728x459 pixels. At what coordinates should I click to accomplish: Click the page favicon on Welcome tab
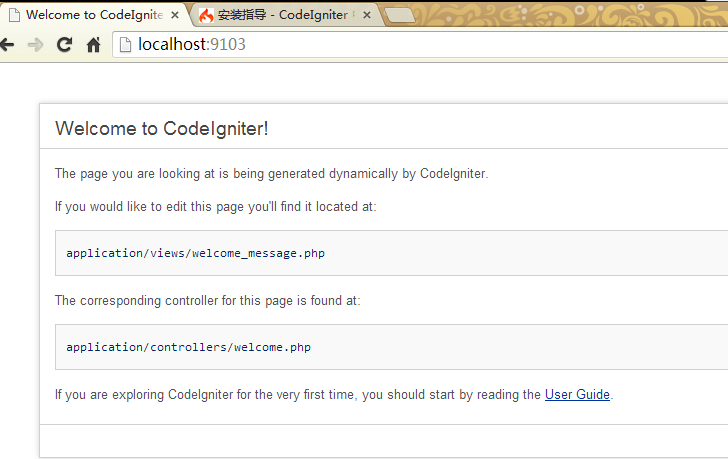click(x=14, y=15)
